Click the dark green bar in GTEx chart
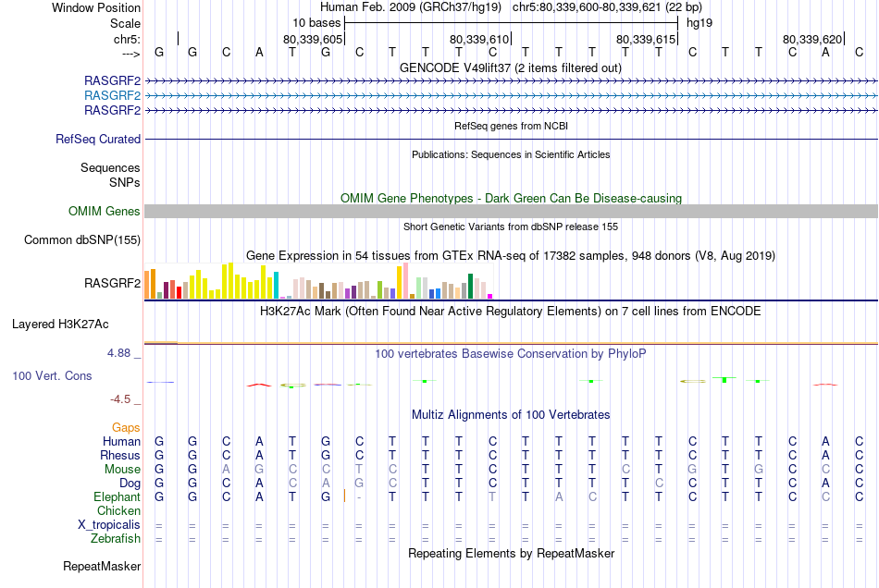This screenshot has width=879, height=588. [x=470, y=287]
